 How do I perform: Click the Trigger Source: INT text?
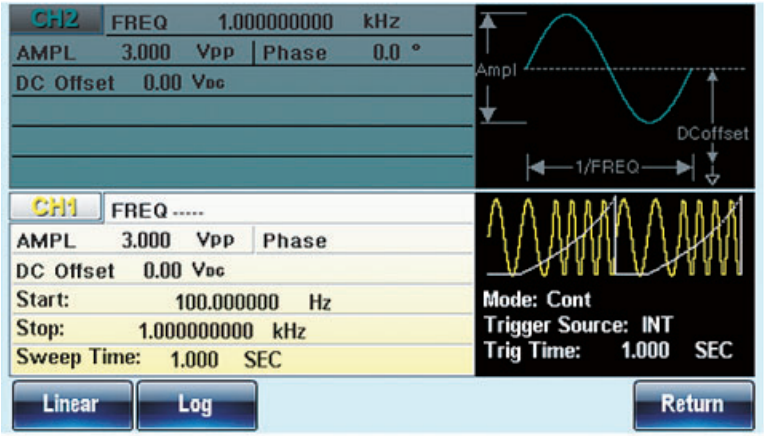tap(578, 325)
